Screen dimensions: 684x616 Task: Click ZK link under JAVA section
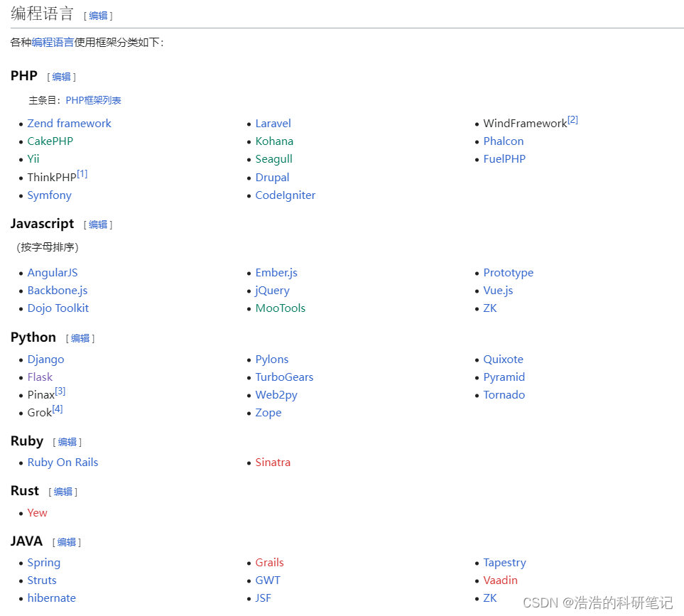coord(490,598)
